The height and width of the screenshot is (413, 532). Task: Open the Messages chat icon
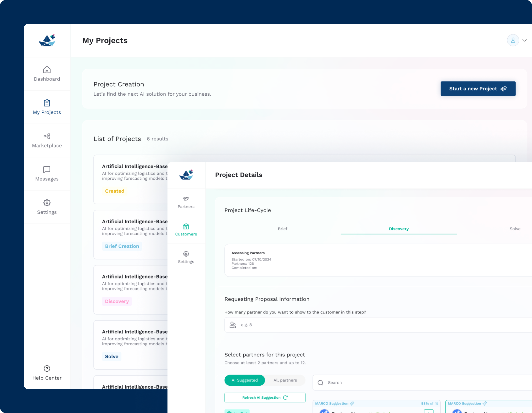47,170
